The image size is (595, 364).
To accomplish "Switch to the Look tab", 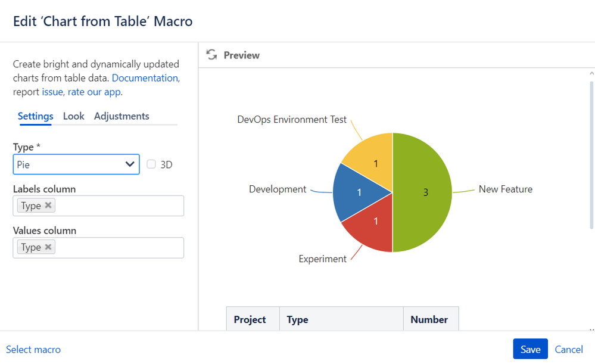I will tap(74, 116).
